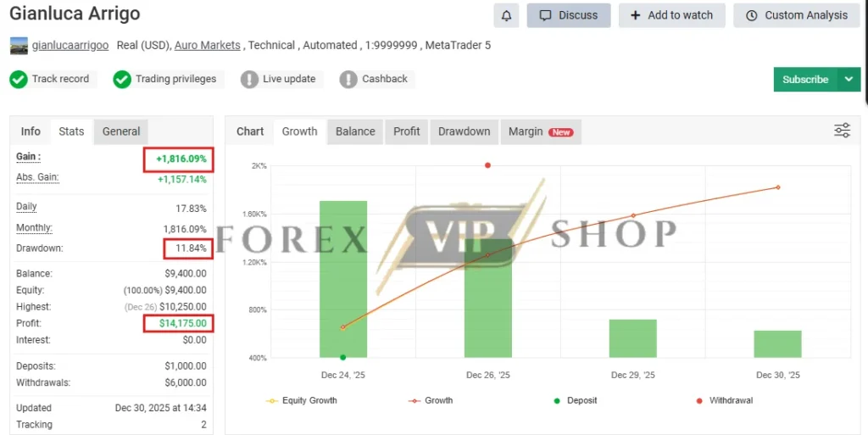Click the Track record label
The image size is (868, 435).
click(60, 79)
